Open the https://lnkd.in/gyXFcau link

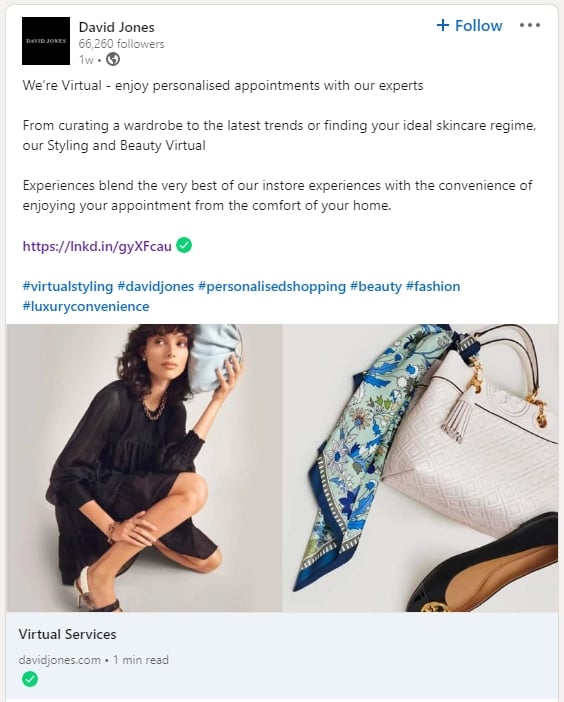click(x=97, y=246)
